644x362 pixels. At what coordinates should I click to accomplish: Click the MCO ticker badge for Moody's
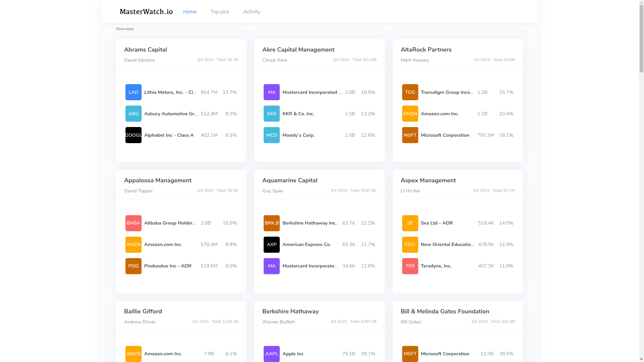pos(272,135)
